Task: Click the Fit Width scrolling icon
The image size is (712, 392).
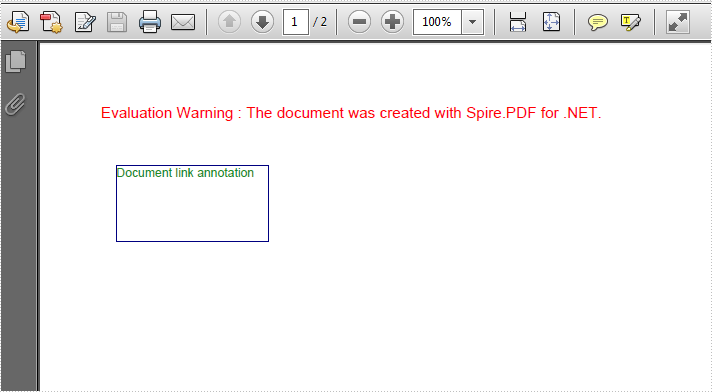Action: tap(518, 22)
